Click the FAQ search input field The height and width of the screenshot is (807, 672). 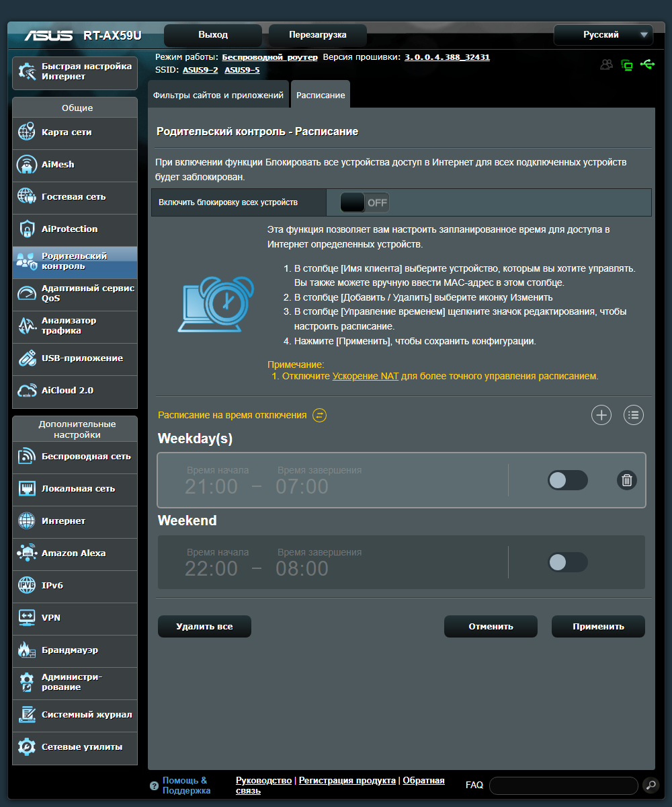pyautogui.click(x=564, y=785)
